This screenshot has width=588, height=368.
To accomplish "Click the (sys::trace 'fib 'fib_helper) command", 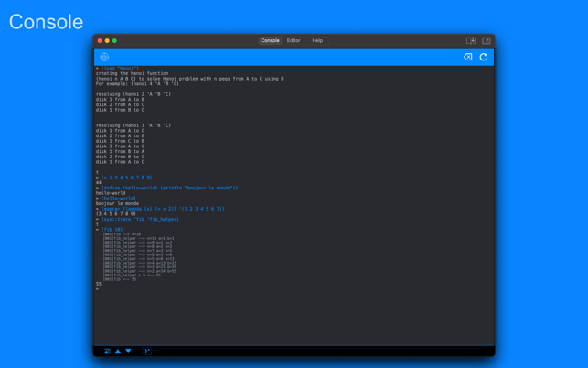I will pyautogui.click(x=140, y=220).
